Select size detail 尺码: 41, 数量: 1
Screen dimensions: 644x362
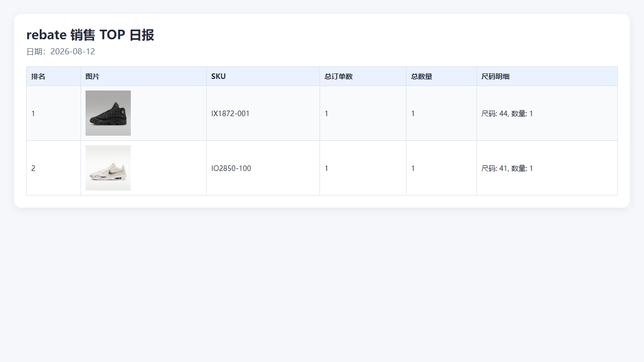pyautogui.click(x=507, y=168)
